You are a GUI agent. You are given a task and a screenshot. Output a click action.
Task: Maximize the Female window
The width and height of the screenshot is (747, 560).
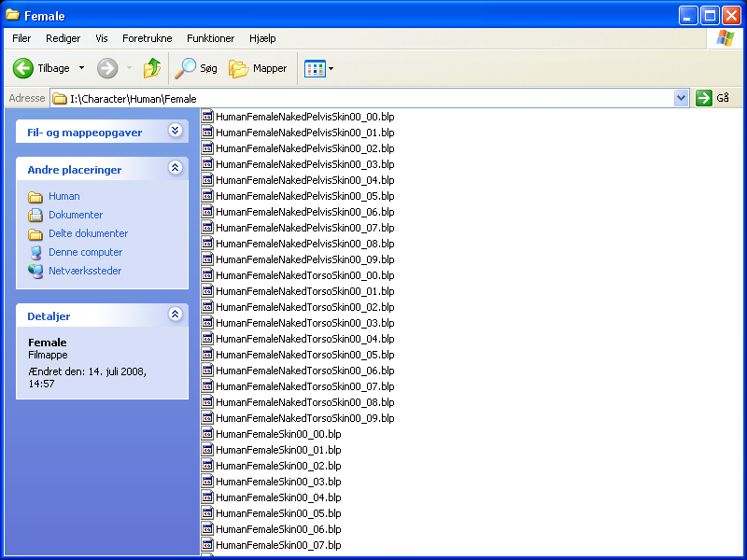pos(710,16)
